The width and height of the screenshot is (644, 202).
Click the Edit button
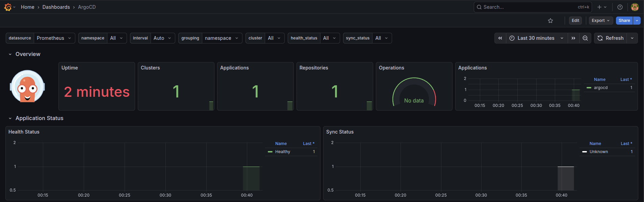click(575, 21)
